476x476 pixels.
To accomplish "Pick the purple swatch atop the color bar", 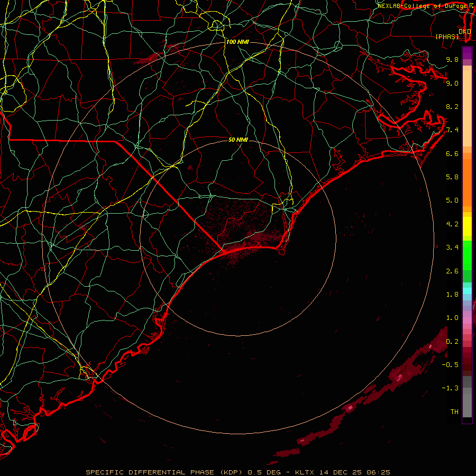I will click(x=467, y=53).
